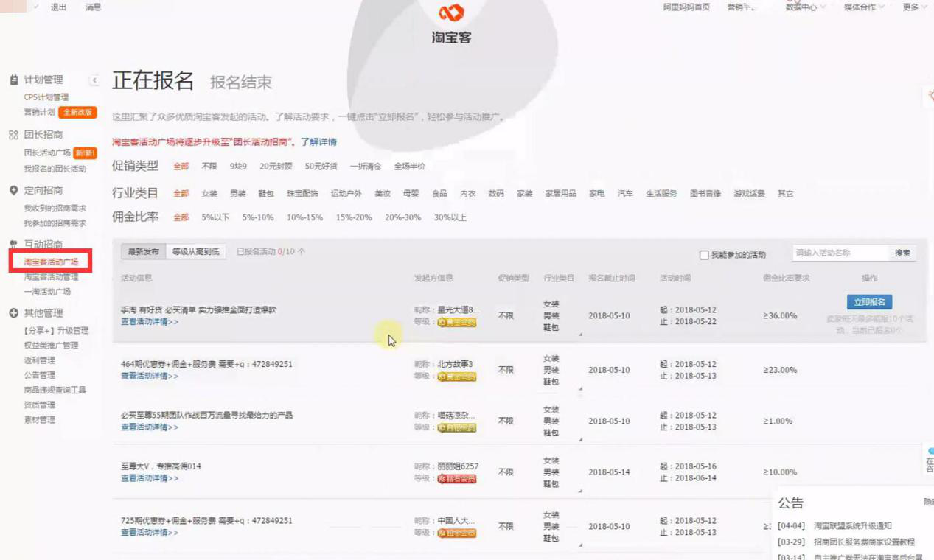Check the 我能参加的活动 checkbox
This screenshot has width=934, height=560.
[x=704, y=255]
